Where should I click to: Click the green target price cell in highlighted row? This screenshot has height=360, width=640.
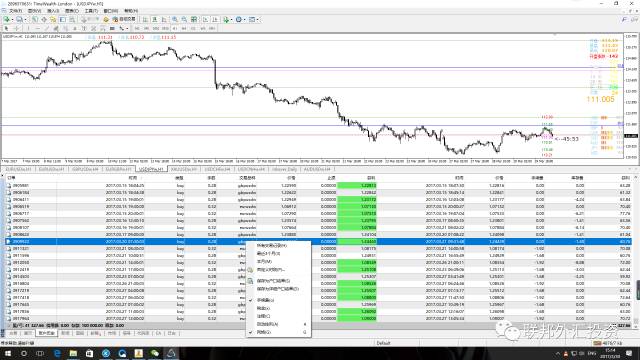pyautogui.click(x=357, y=242)
